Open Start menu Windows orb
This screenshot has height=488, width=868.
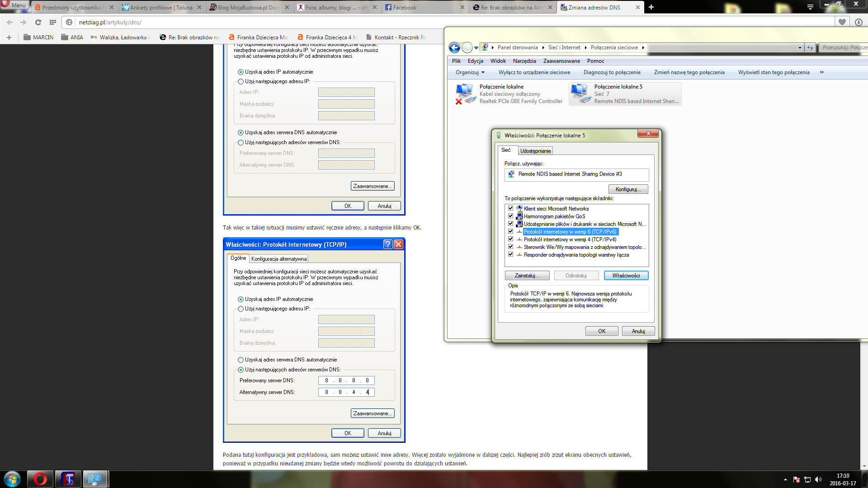coord(12,479)
